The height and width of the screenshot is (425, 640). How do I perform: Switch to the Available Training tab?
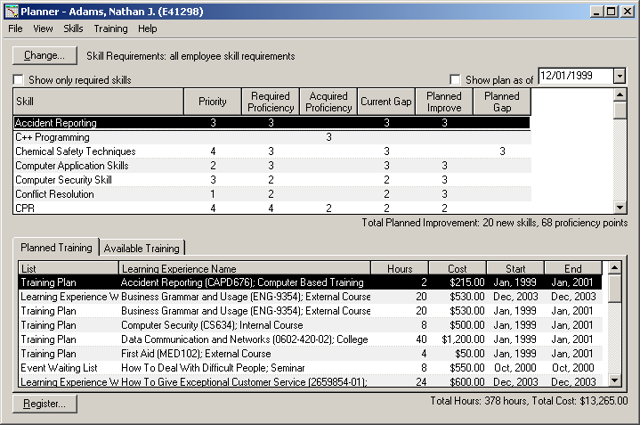click(x=142, y=248)
